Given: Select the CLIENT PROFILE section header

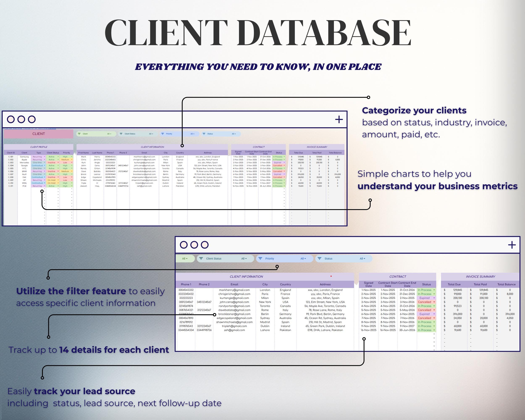Looking at the screenshot, I should (38, 147).
